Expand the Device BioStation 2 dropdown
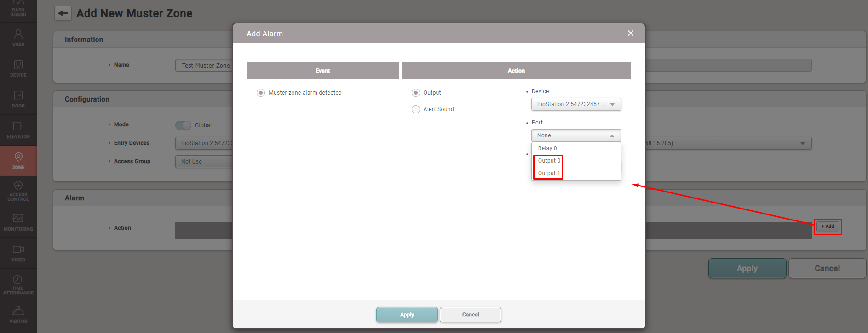Viewport: 868px width, 333px height. click(x=576, y=104)
